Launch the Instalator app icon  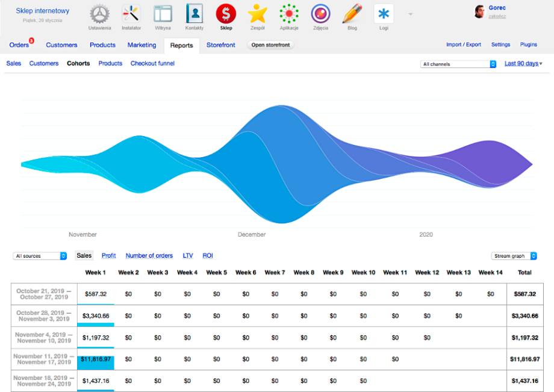(x=131, y=14)
